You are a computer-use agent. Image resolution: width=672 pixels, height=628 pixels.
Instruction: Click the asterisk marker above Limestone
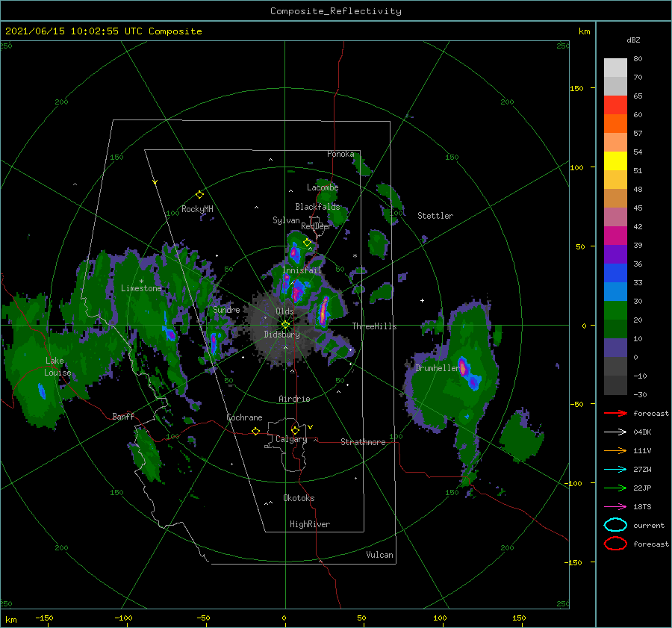141,282
